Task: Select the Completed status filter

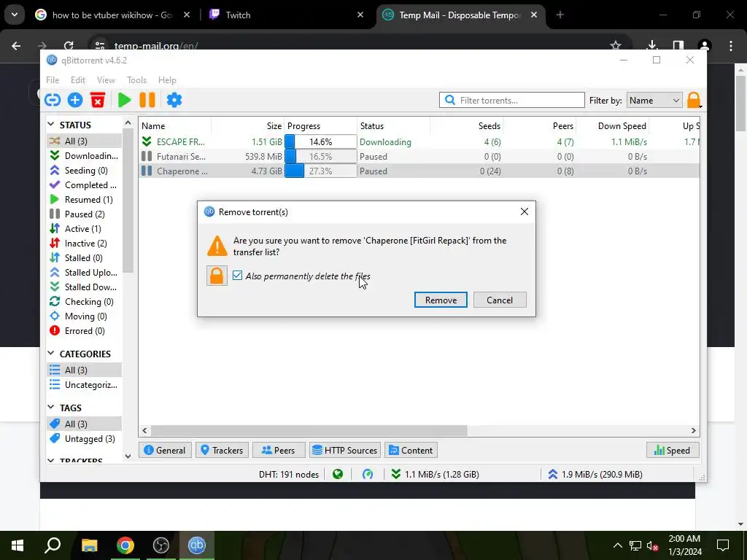Action: click(85, 184)
